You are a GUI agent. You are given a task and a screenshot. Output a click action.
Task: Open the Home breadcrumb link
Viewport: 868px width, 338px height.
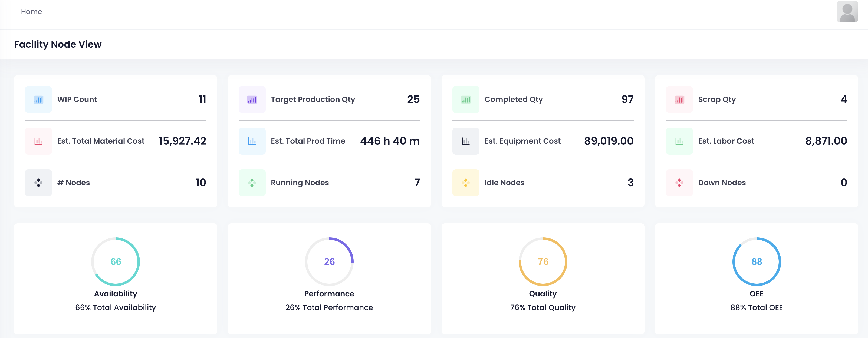click(x=31, y=12)
